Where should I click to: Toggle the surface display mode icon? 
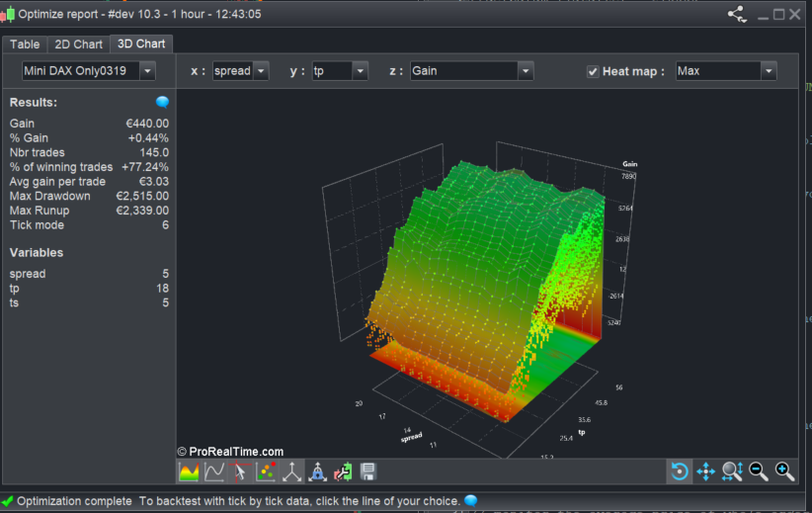pyautogui.click(x=188, y=471)
